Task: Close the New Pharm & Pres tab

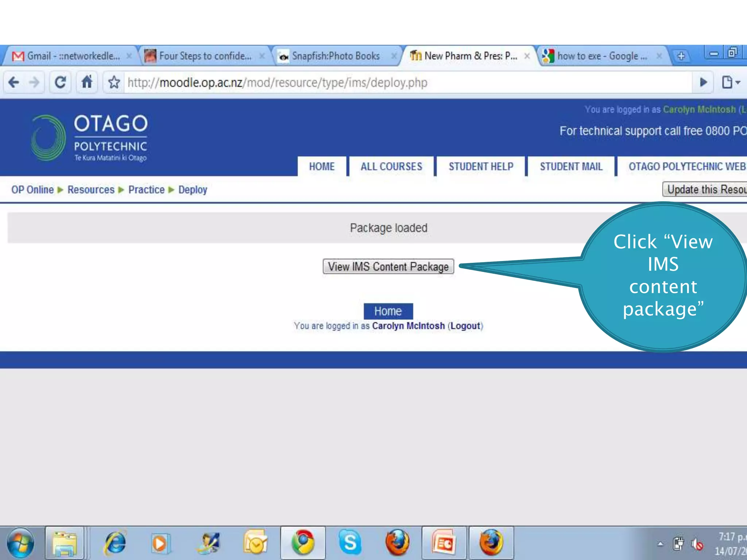Action: (x=527, y=56)
